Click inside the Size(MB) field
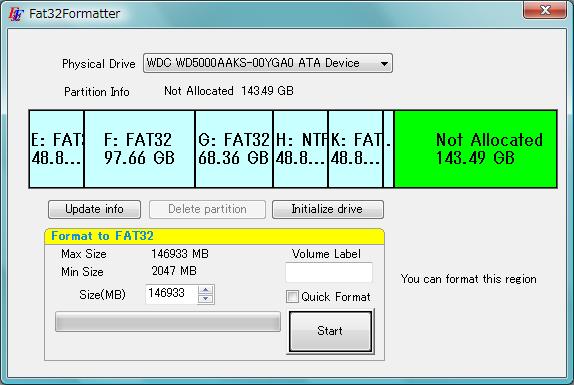This screenshot has width=574, height=385. [x=171, y=294]
